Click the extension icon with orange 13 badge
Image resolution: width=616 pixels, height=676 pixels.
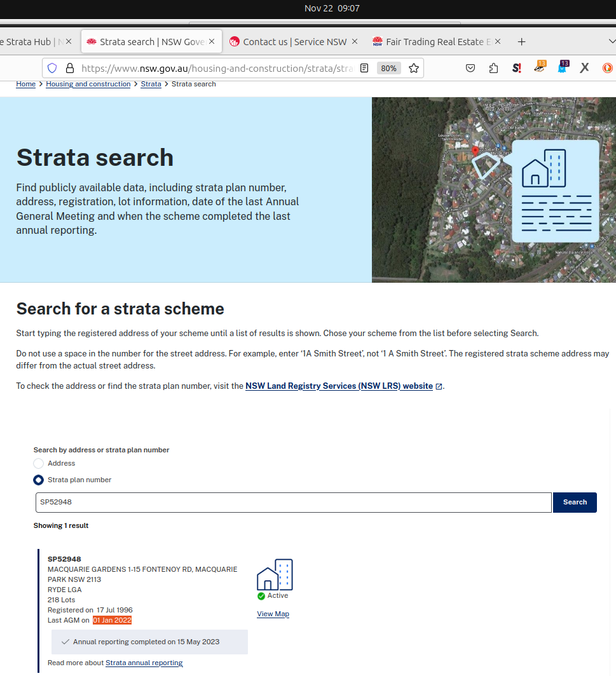(540, 67)
